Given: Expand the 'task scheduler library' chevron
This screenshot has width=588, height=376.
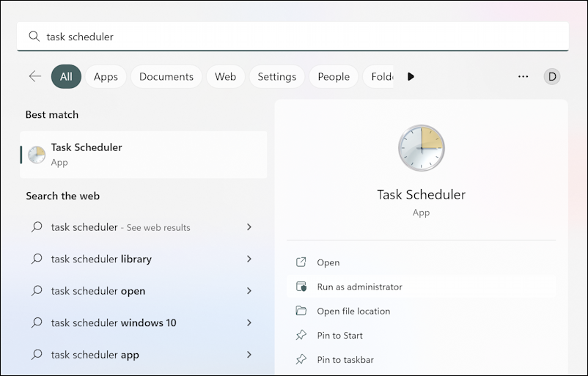Looking at the screenshot, I should [x=249, y=259].
